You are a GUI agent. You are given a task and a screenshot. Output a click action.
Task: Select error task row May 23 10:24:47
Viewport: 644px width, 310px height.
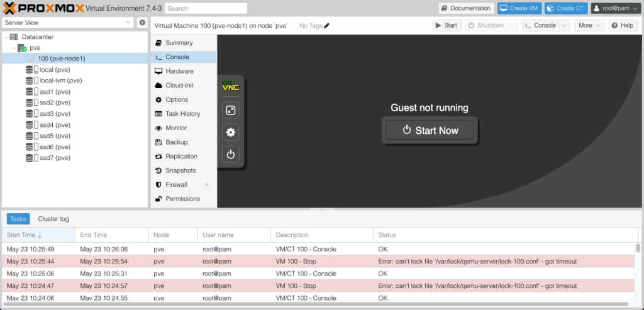[318, 285]
